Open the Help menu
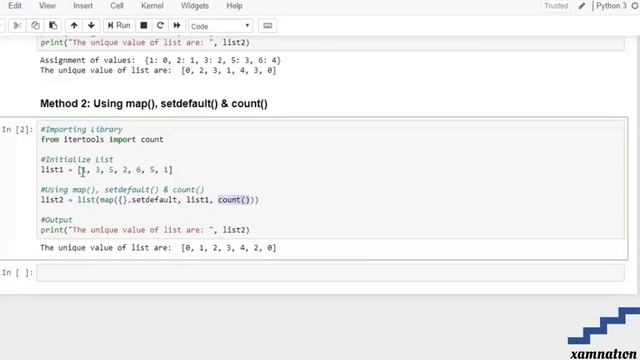 tap(234, 6)
